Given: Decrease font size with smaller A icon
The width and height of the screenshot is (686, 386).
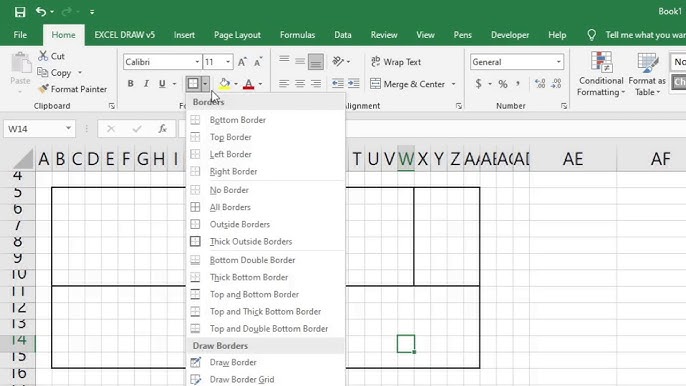Looking at the screenshot, I should coord(258,62).
